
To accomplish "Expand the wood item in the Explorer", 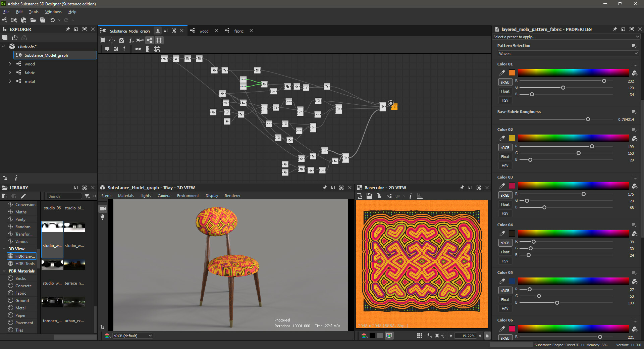I will click(10, 64).
